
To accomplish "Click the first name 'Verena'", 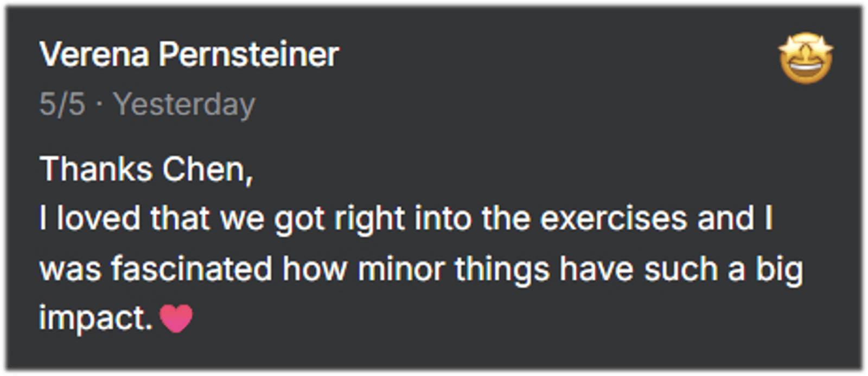I will (x=94, y=55).
